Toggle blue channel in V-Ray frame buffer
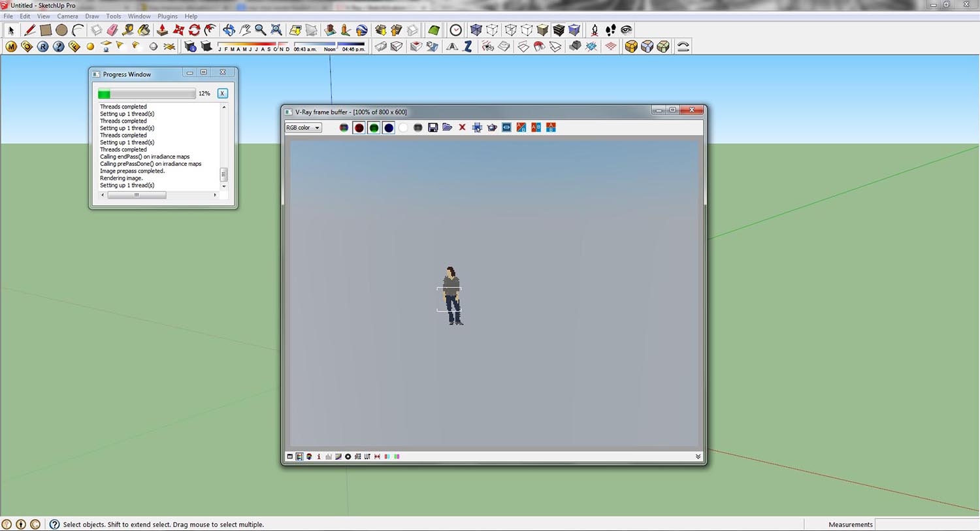Screen dimensions: 980x531 [389, 127]
